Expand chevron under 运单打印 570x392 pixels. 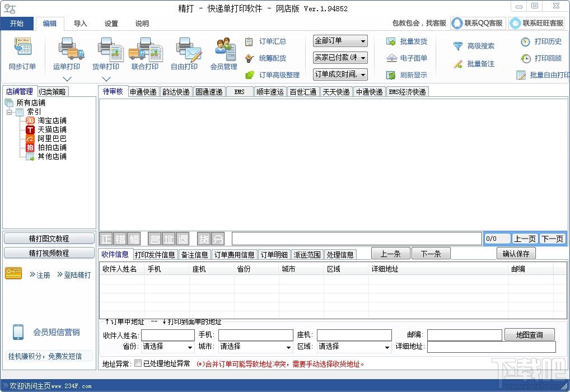[x=67, y=79]
